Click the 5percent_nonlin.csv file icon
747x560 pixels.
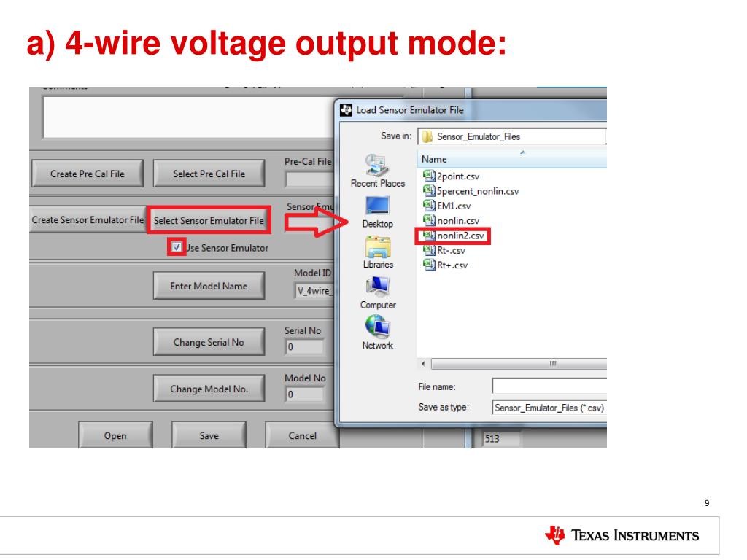(x=429, y=190)
